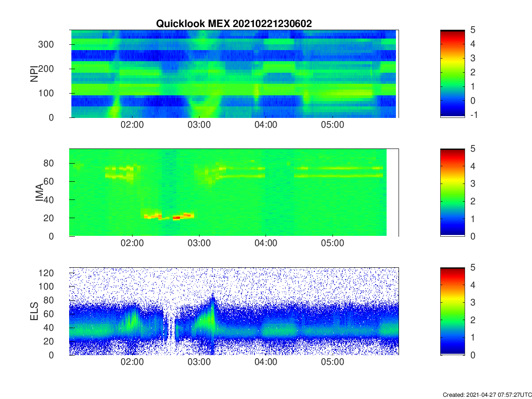Click the ELS spectrogram plot area

[x=234, y=311]
